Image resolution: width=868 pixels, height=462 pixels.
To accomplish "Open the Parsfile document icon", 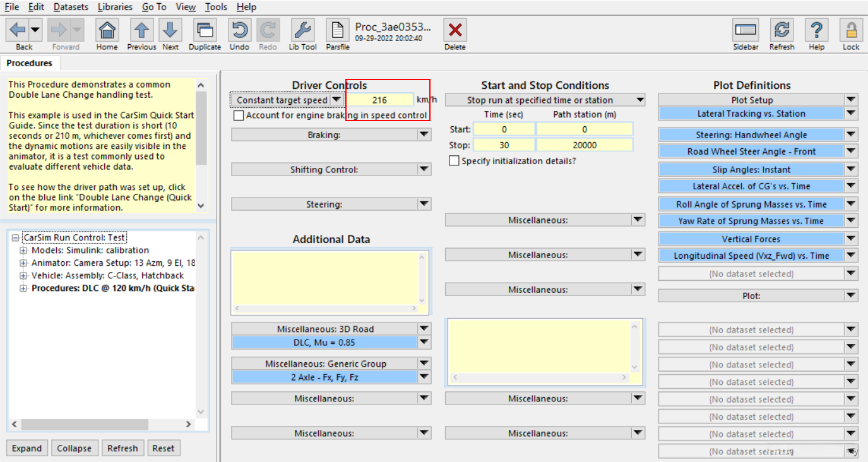I will point(338,30).
